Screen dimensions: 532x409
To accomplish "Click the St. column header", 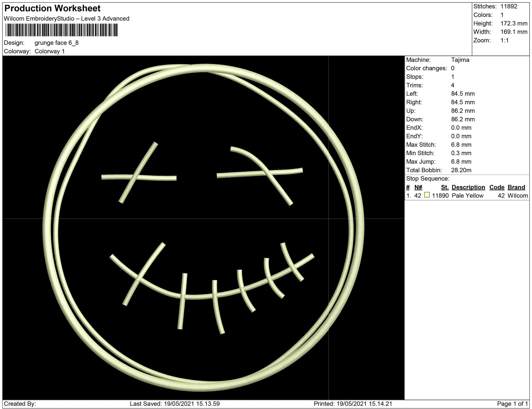I will click(x=445, y=187).
